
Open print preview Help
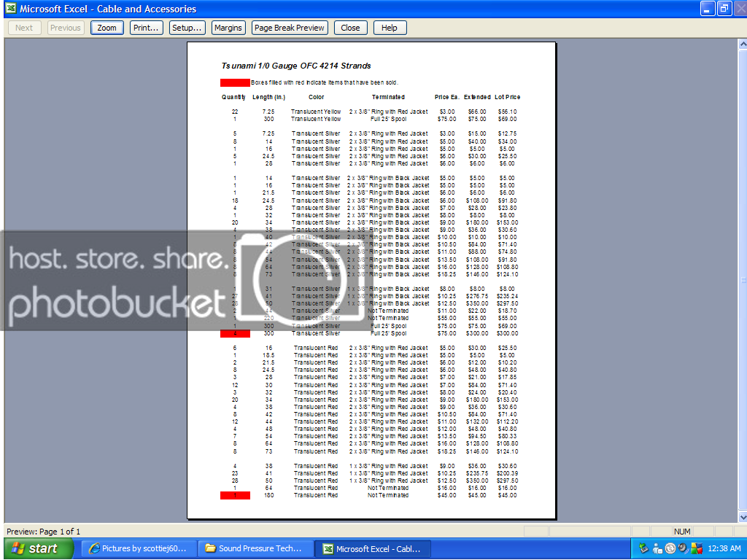click(x=390, y=28)
